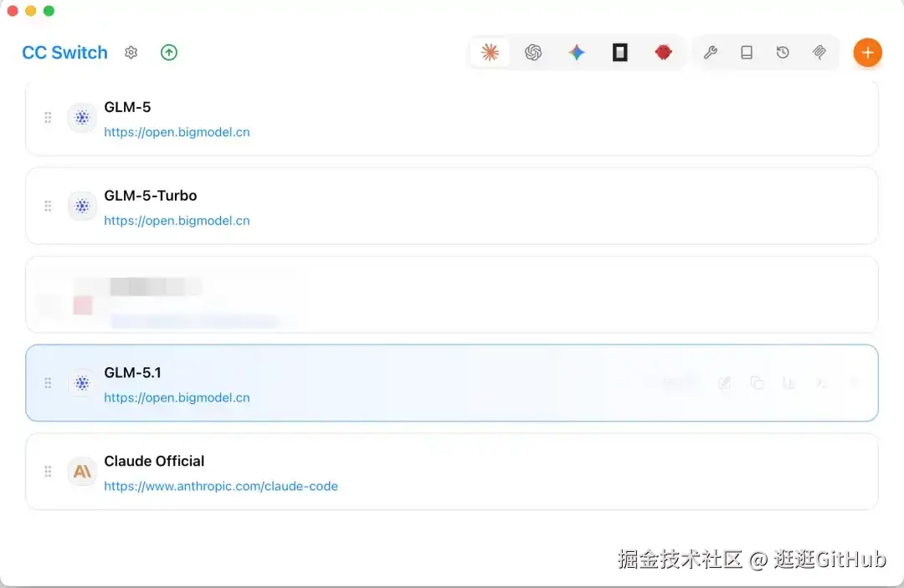Click the GLM-5 provider logo icon
Viewport: 904px width, 588px height.
point(82,117)
